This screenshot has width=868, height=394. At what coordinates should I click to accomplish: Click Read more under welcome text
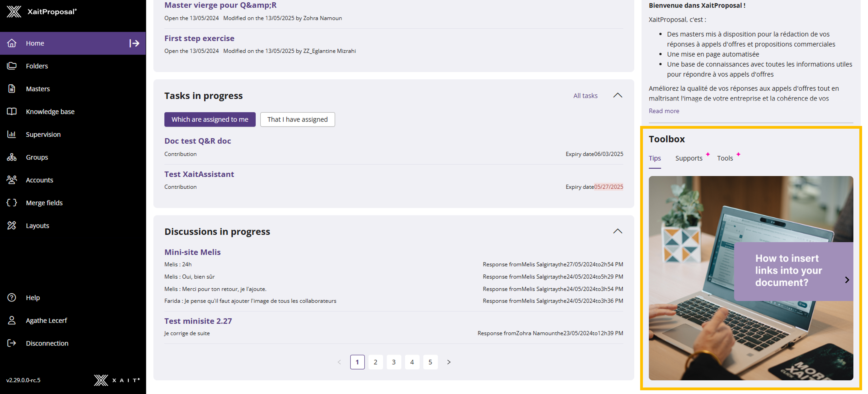point(663,111)
